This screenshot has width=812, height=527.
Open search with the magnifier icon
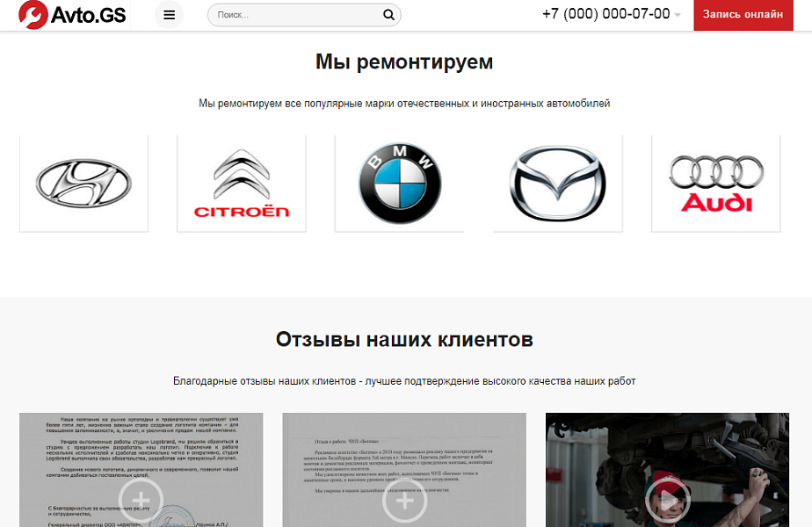click(x=388, y=14)
